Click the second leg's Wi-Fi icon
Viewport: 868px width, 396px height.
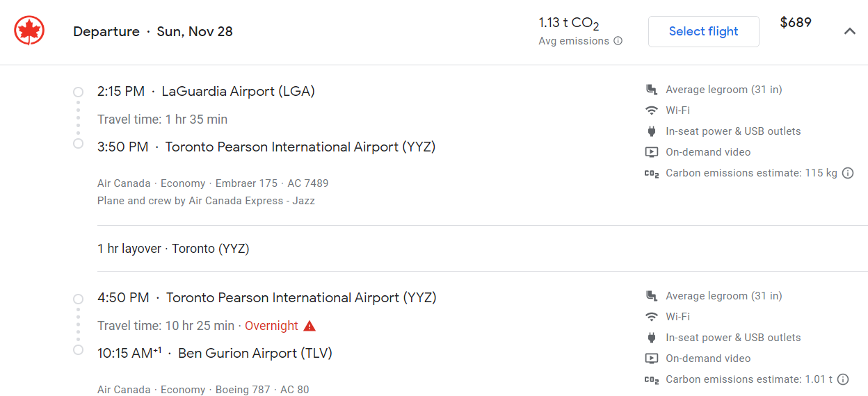[652, 317]
